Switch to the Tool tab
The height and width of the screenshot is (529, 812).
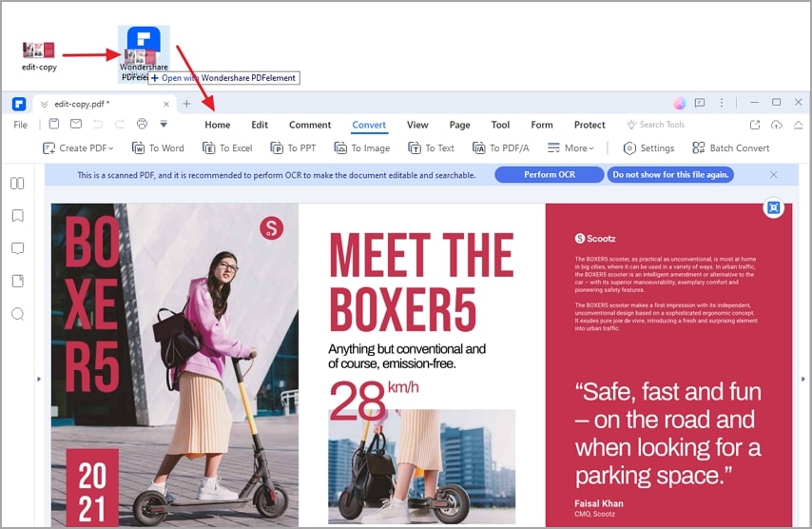tap(500, 125)
